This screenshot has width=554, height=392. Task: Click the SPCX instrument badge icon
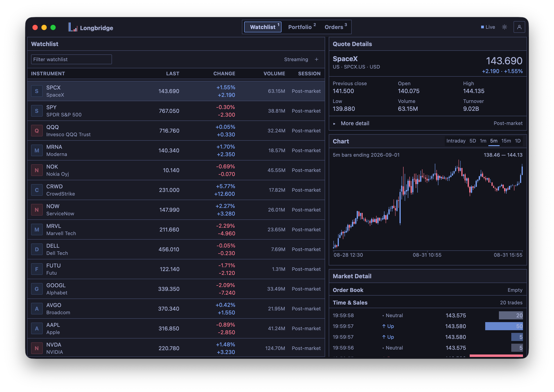(x=37, y=91)
